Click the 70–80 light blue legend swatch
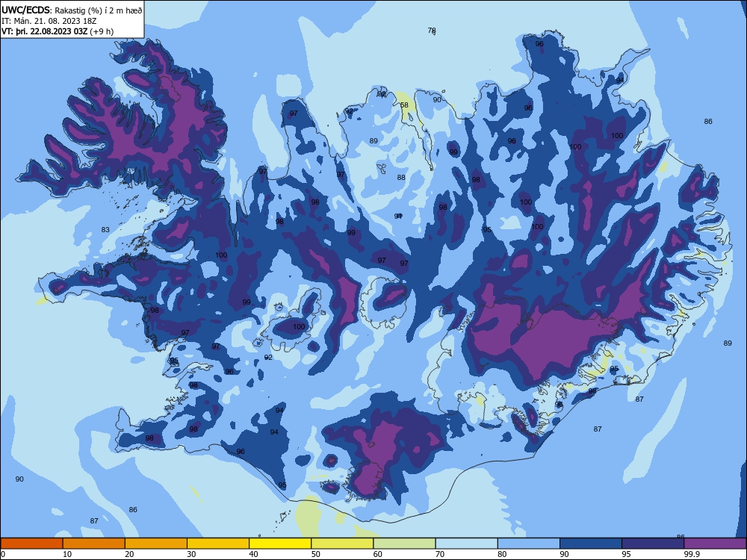747x560 pixels. point(466,544)
